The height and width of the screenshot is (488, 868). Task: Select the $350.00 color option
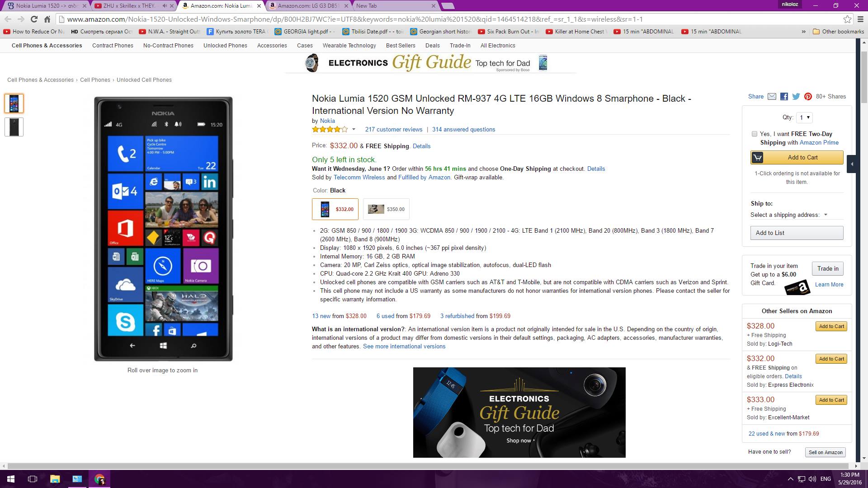tap(386, 209)
